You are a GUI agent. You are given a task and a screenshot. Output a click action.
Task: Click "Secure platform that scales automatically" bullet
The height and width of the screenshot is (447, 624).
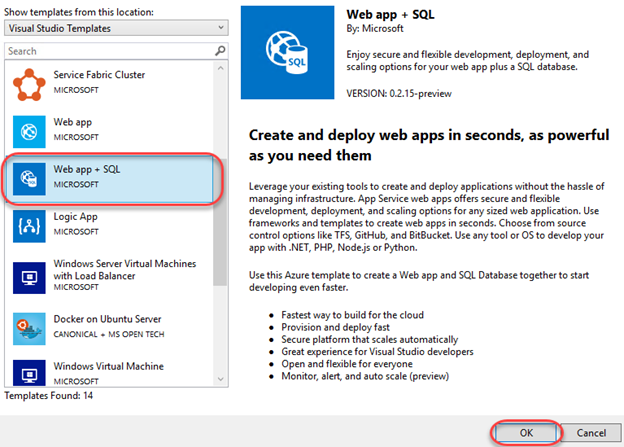pos(370,340)
